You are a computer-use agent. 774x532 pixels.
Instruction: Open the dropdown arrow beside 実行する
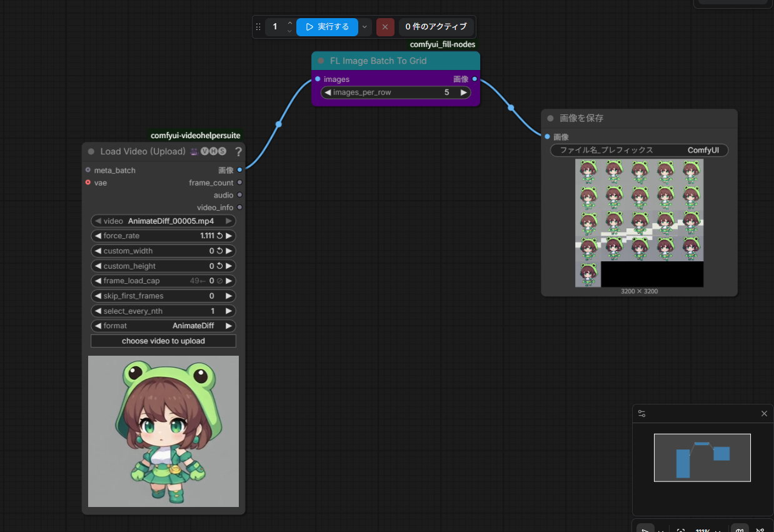tap(365, 27)
